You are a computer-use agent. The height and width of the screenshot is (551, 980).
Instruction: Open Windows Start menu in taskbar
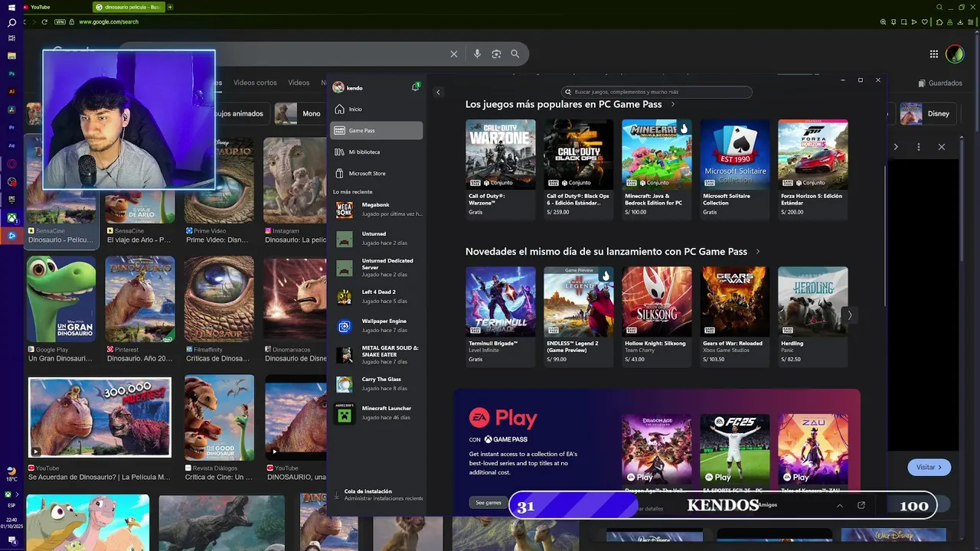pos(11,7)
